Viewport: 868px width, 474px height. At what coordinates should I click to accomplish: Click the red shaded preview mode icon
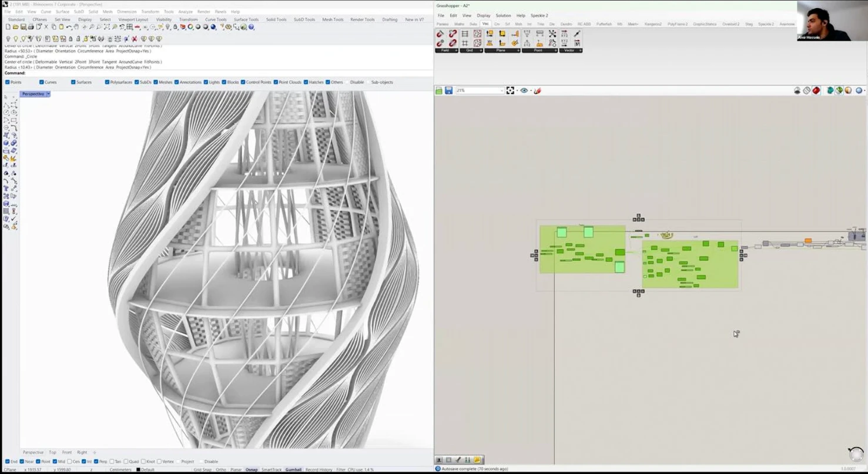(x=816, y=90)
